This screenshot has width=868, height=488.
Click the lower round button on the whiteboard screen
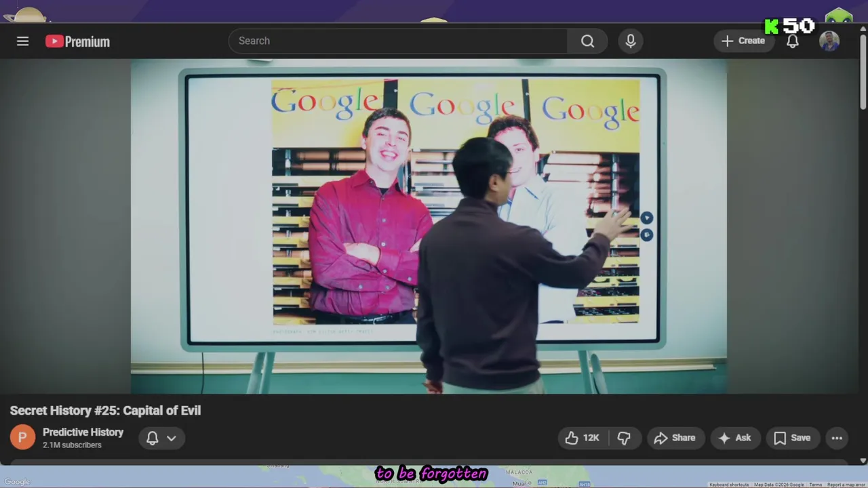(x=646, y=235)
